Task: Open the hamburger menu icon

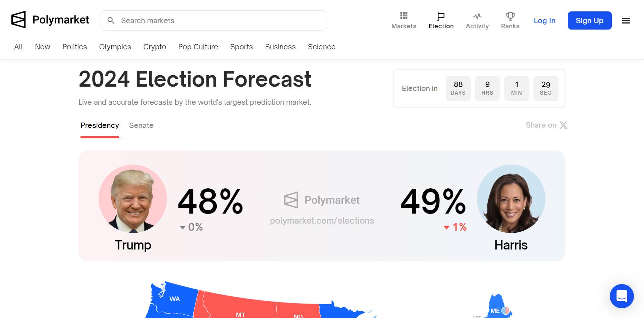Action: [626, 20]
